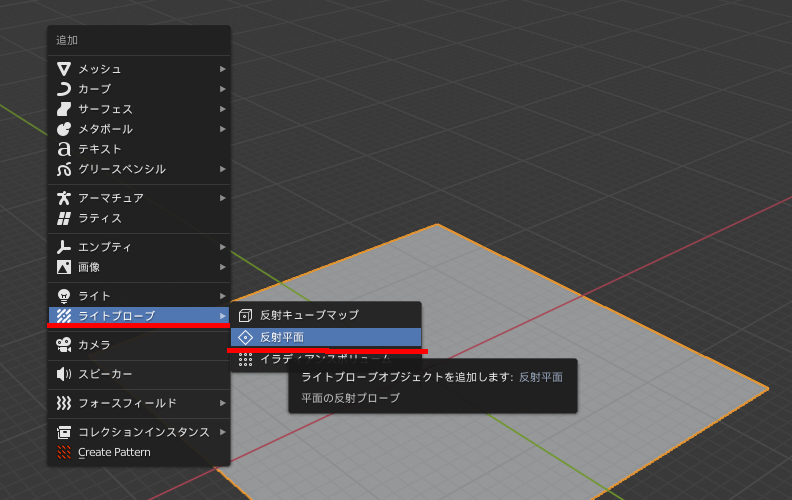Add a スピーカー object from menu
The width and height of the screenshot is (792, 500).
[x=139, y=374]
